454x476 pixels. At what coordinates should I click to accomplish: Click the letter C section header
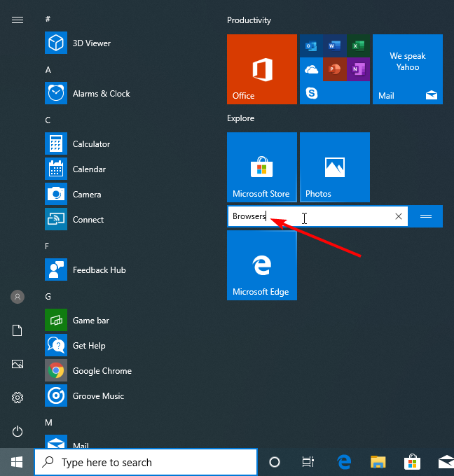[48, 120]
